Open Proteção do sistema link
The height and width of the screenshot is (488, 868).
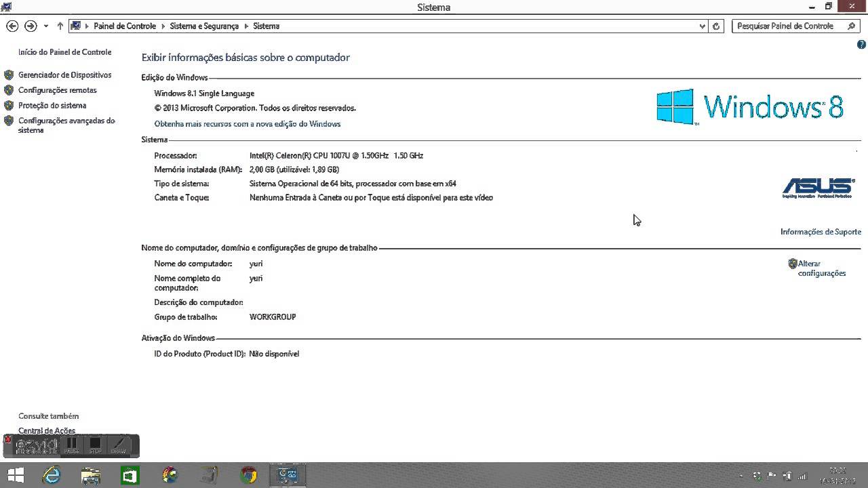tap(52, 106)
